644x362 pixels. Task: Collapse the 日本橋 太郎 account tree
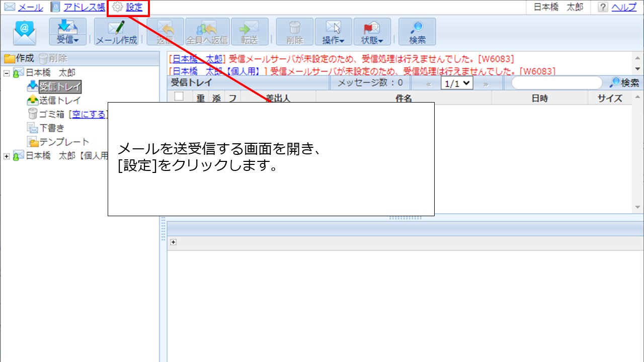7,73
